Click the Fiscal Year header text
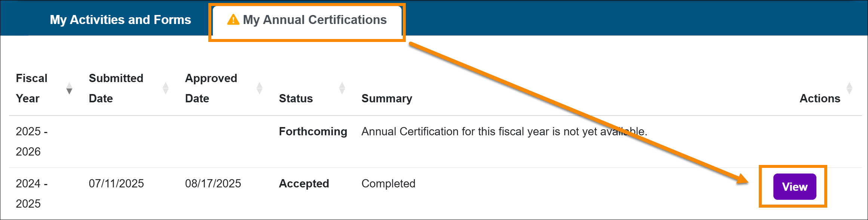This screenshot has width=868, height=220. [x=32, y=88]
